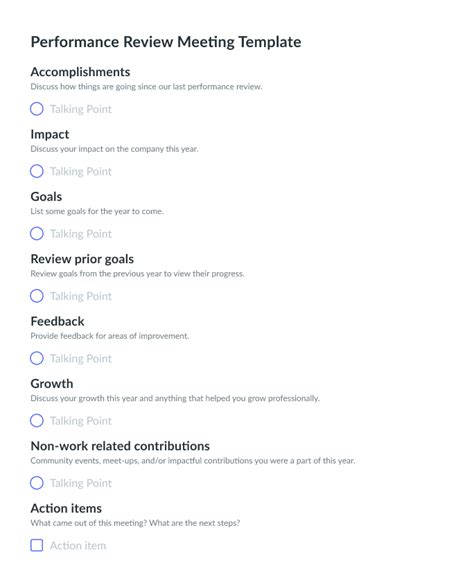Click Talking Point field under Review prior goals
The width and height of the screenshot is (474, 584).
tap(81, 296)
